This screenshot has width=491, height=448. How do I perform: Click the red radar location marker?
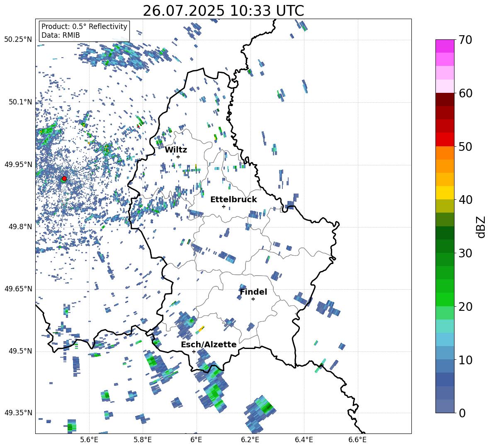pos(64,179)
